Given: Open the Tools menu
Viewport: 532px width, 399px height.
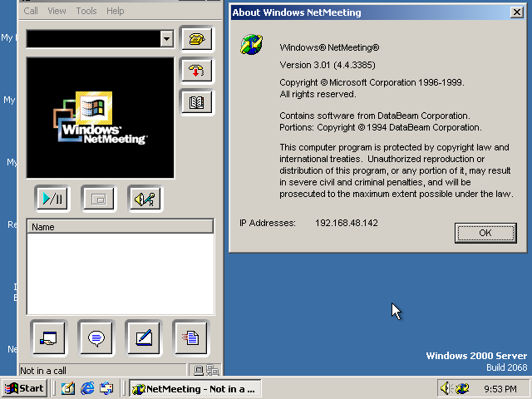Looking at the screenshot, I should (86, 11).
